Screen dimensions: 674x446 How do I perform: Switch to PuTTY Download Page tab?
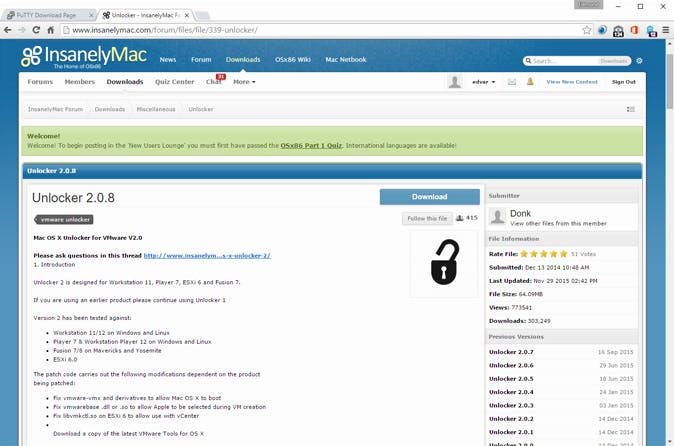pyautogui.click(x=46, y=15)
